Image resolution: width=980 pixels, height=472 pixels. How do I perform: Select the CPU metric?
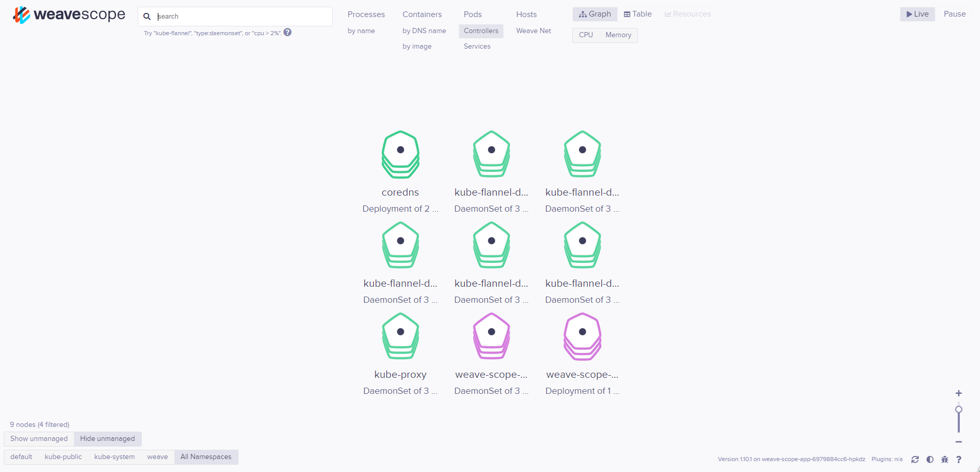point(586,35)
